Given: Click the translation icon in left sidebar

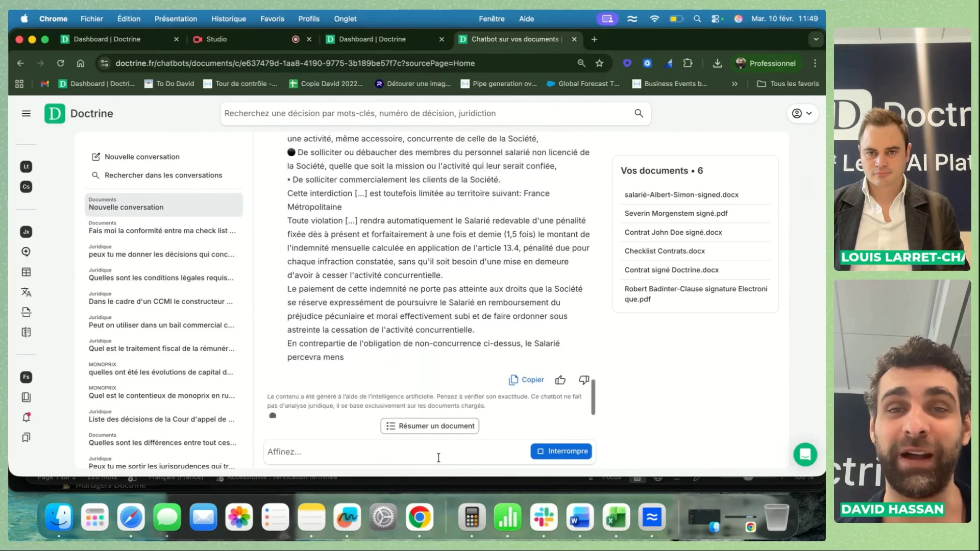Looking at the screenshot, I should 27,292.
